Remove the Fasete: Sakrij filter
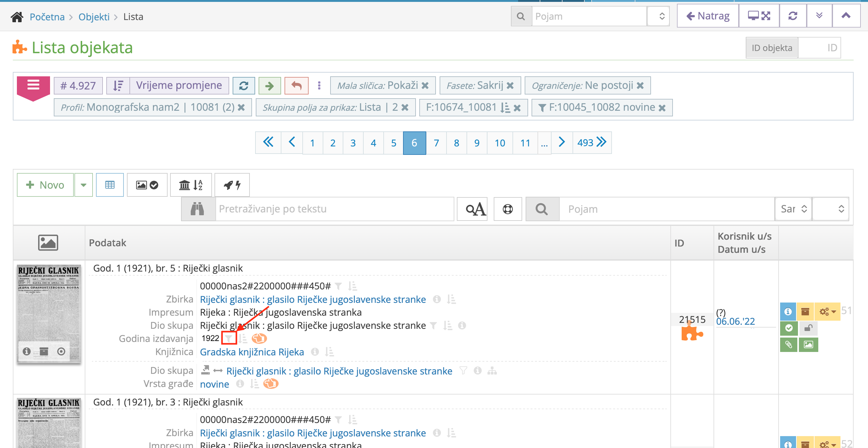This screenshot has width=868, height=448. click(510, 86)
